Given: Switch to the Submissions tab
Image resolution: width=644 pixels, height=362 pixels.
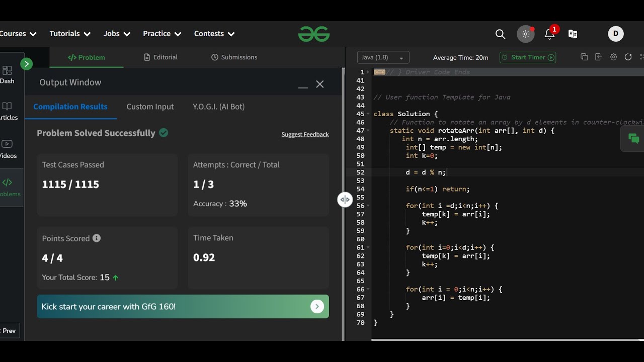Looking at the screenshot, I should point(234,57).
